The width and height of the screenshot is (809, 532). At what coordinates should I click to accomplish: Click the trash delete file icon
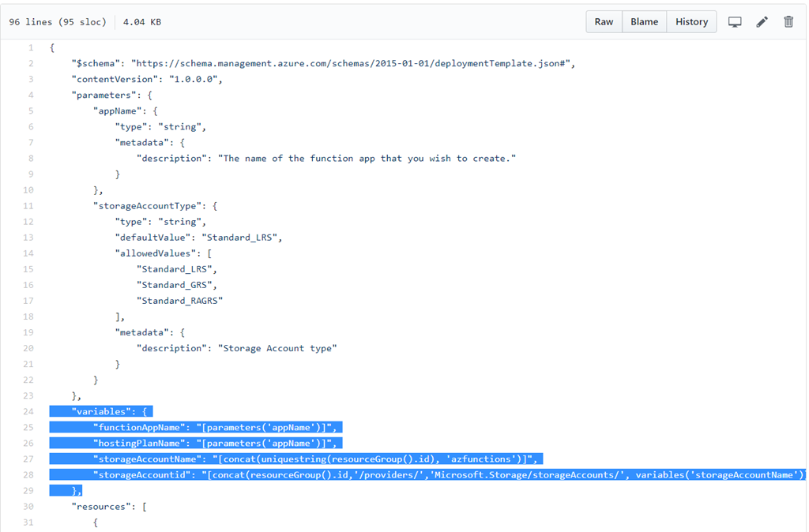point(788,22)
